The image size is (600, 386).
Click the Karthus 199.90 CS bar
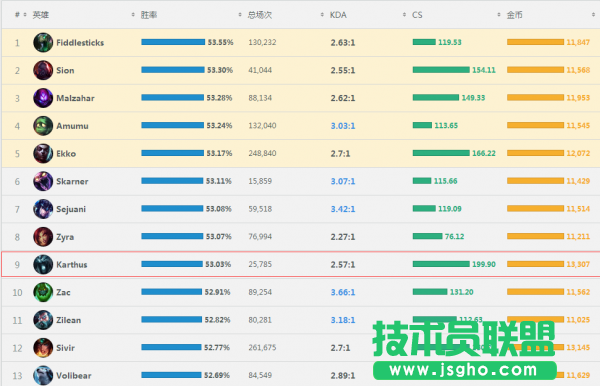click(x=441, y=264)
